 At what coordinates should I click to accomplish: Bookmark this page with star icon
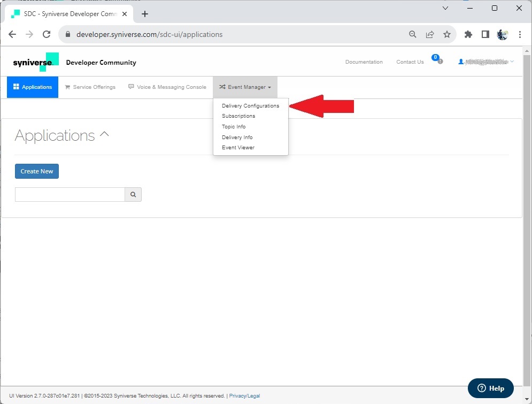coord(447,34)
